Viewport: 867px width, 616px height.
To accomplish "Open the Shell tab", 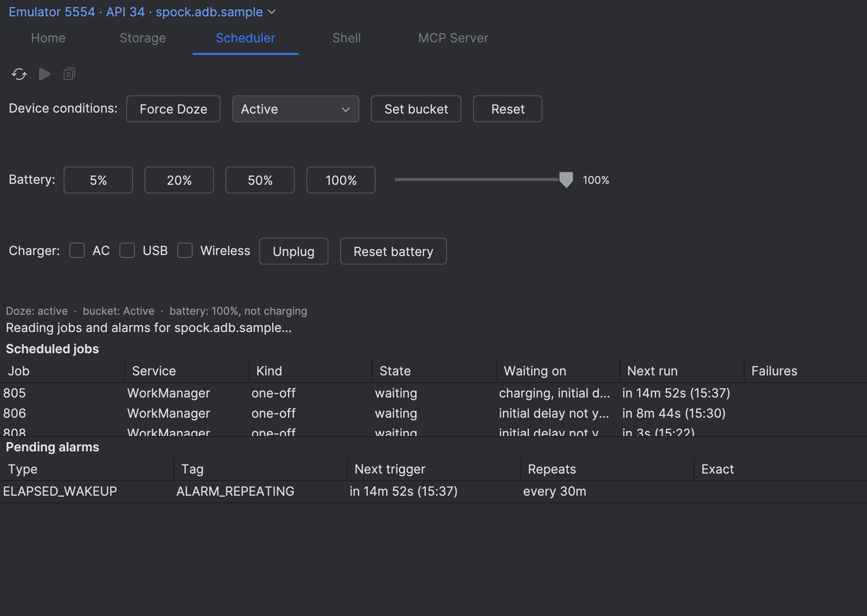I will pyautogui.click(x=346, y=38).
